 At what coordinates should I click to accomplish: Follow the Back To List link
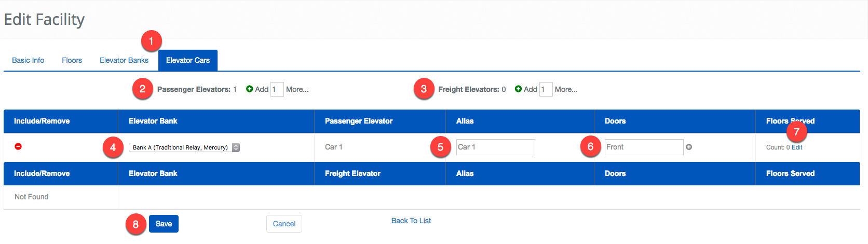tap(411, 221)
